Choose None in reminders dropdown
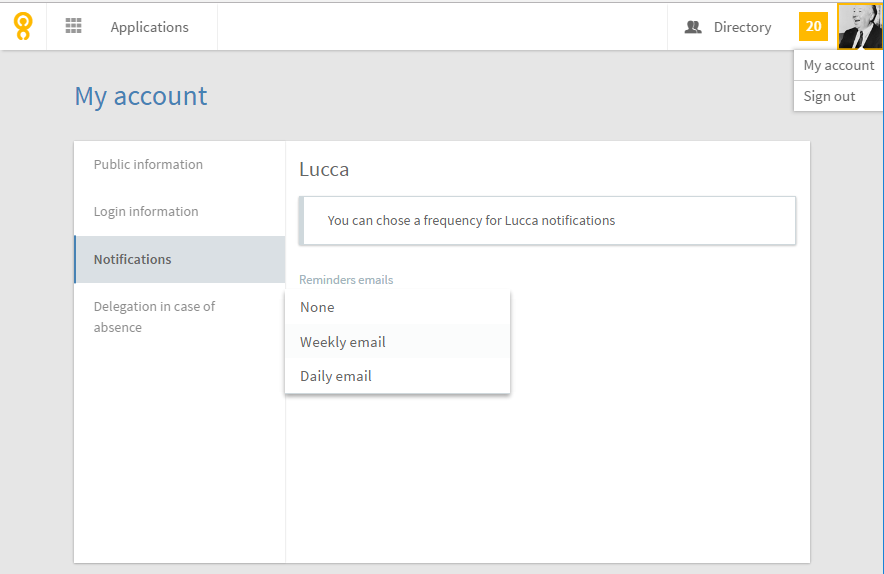The height and width of the screenshot is (574, 884). click(x=397, y=307)
